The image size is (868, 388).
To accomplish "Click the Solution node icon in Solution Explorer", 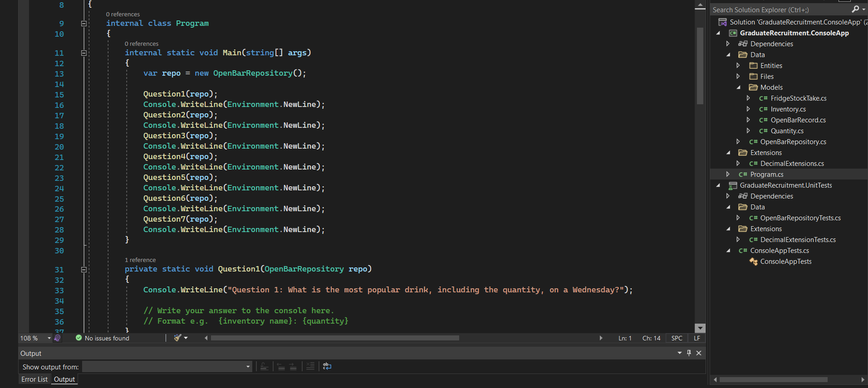I will click(722, 22).
